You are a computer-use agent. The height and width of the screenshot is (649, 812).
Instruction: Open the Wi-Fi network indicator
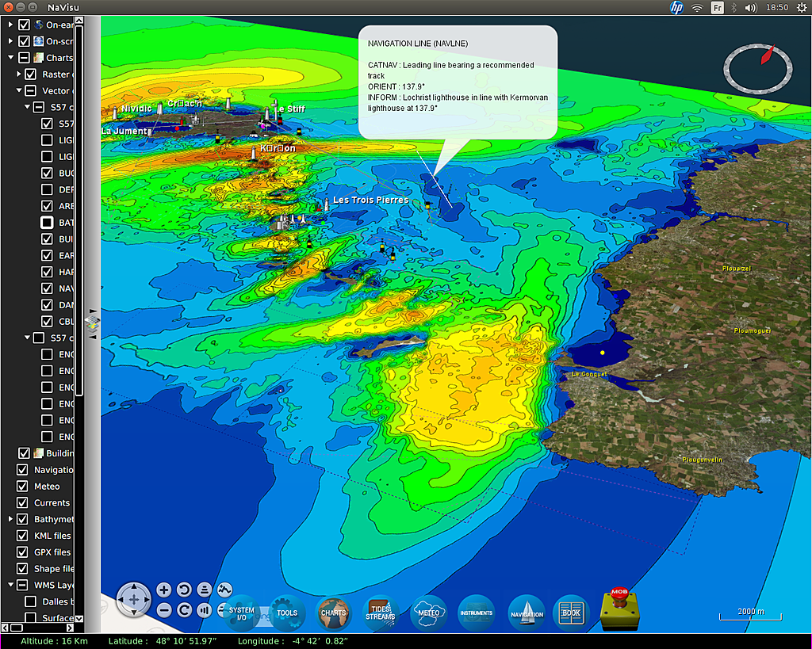click(x=698, y=8)
